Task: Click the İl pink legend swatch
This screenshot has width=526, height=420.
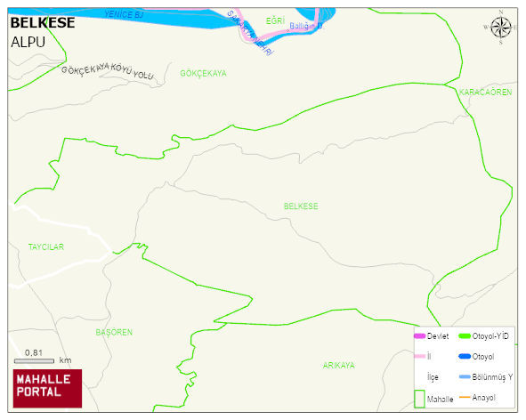Action: pos(420,356)
